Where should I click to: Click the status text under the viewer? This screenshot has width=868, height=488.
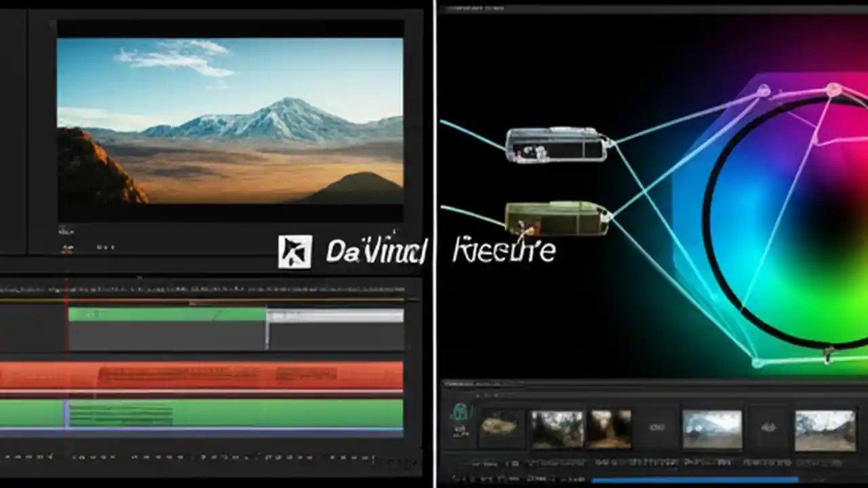pos(66,232)
